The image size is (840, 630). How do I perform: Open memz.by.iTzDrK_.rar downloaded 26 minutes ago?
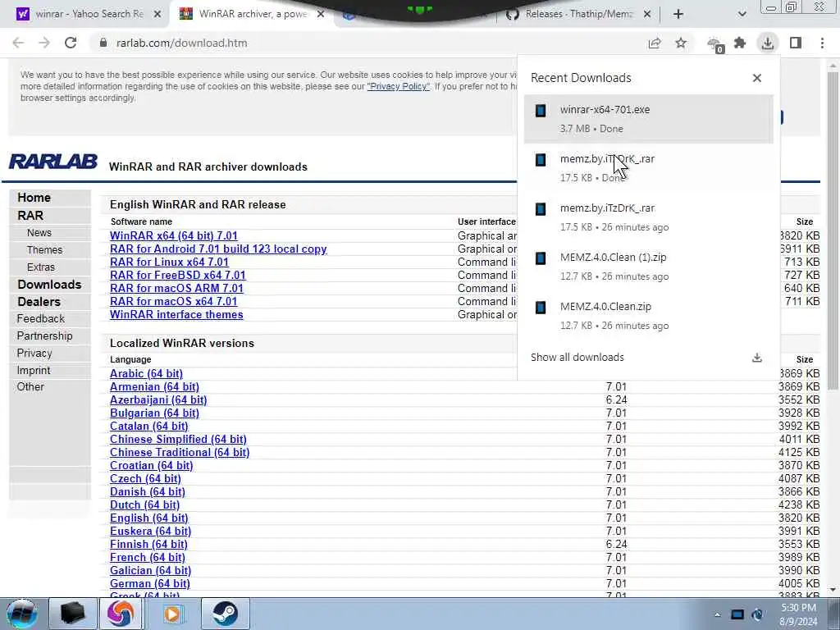tap(648, 217)
